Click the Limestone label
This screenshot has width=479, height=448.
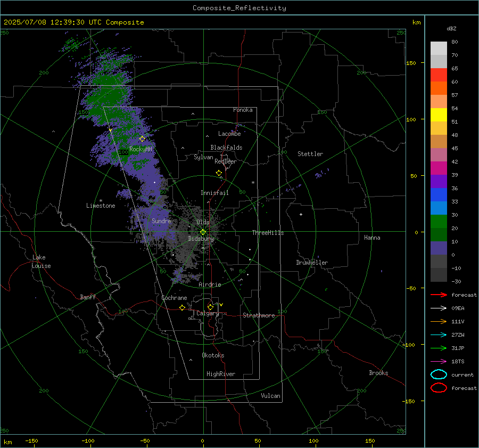tap(101, 206)
